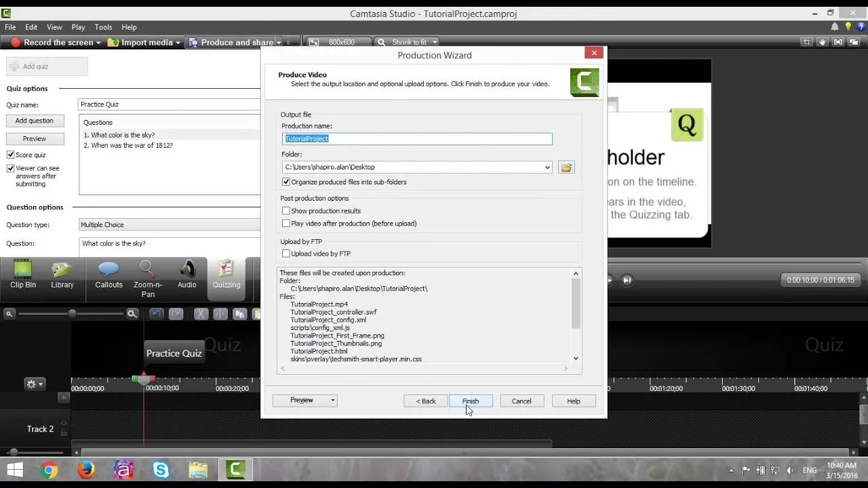This screenshot has height=488, width=868.
Task: Open the Play menu
Action: (x=78, y=27)
